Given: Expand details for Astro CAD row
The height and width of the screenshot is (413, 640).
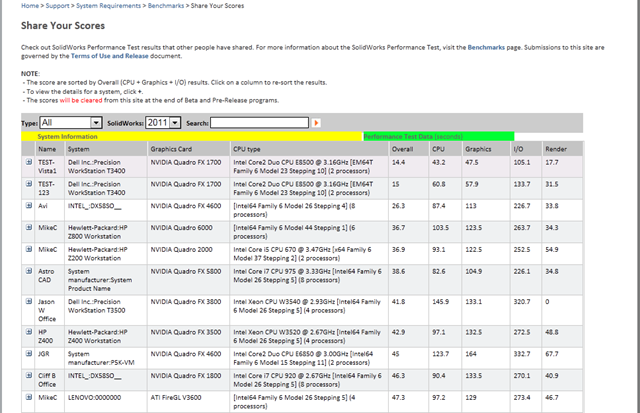Looking at the screenshot, I should tap(29, 271).
